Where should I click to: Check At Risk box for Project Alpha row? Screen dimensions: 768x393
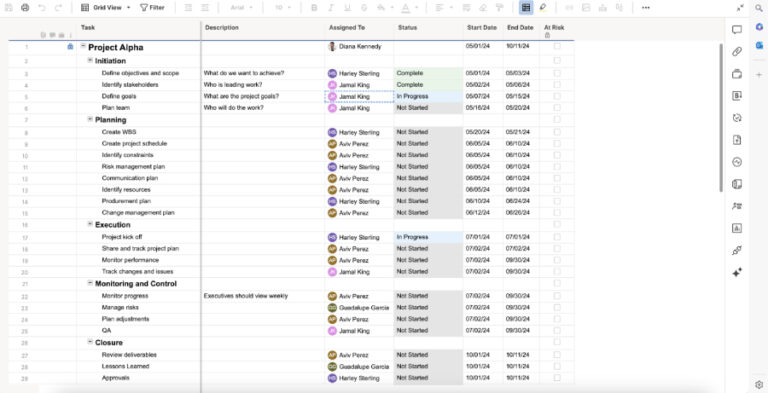[557, 46]
